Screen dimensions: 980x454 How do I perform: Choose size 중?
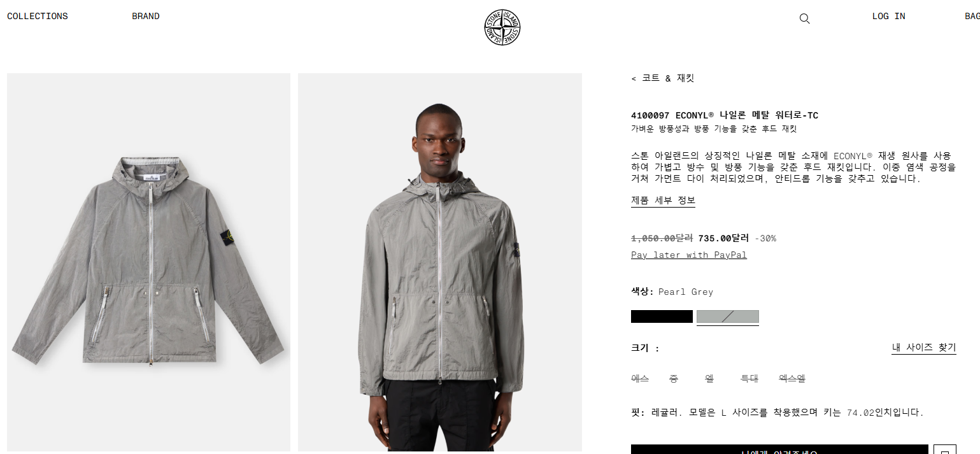(674, 379)
